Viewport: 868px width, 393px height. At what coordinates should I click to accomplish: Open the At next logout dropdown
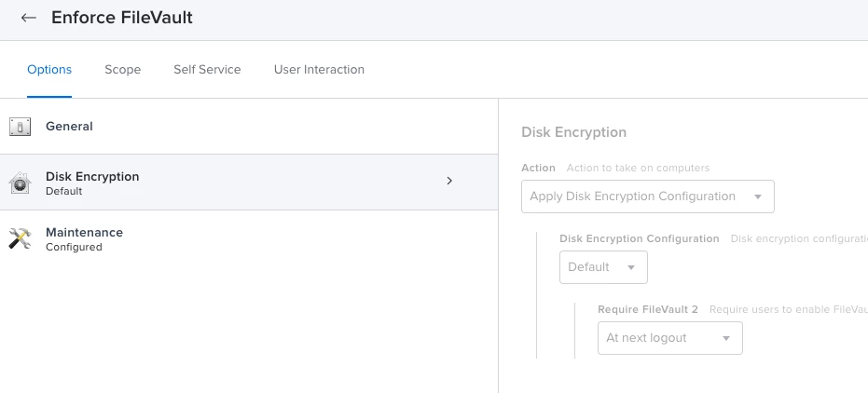pyautogui.click(x=669, y=338)
